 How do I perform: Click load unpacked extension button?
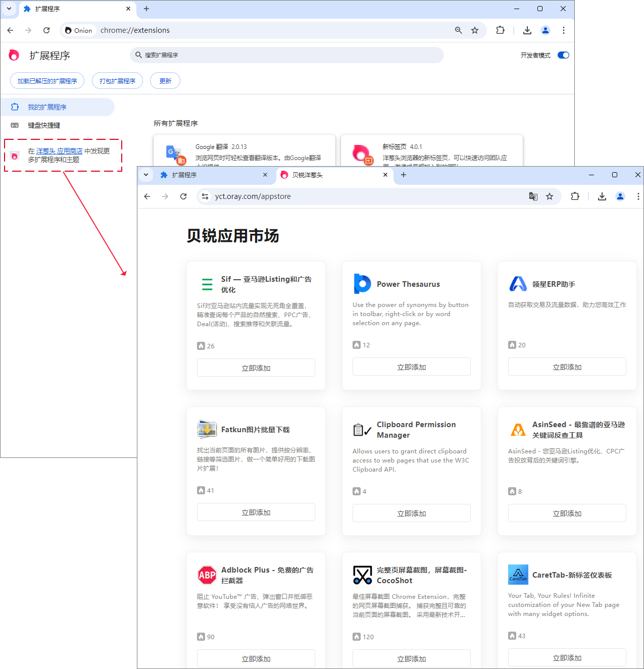click(x=47, y=81)
